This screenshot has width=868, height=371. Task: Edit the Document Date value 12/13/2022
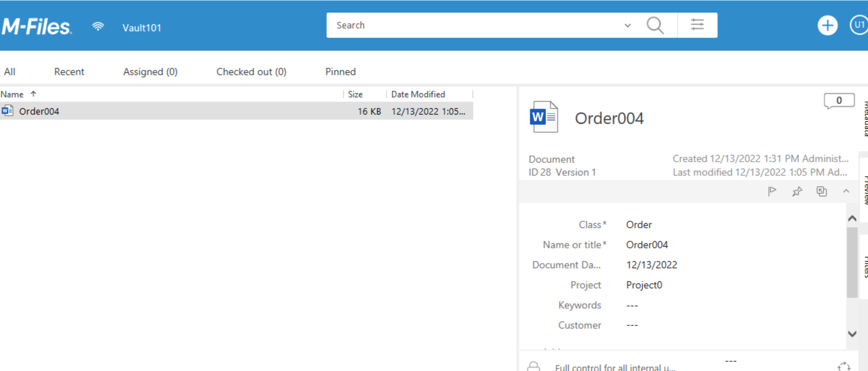tap(651, 265)
